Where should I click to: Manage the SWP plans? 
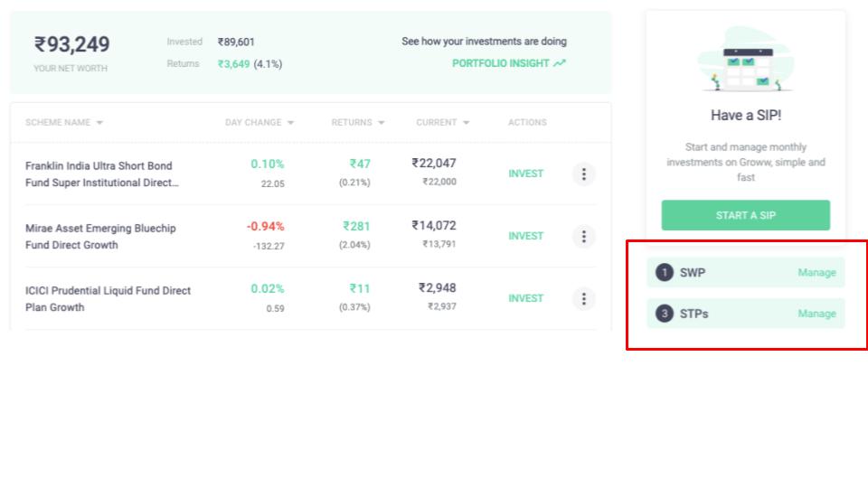click(816, 273)
